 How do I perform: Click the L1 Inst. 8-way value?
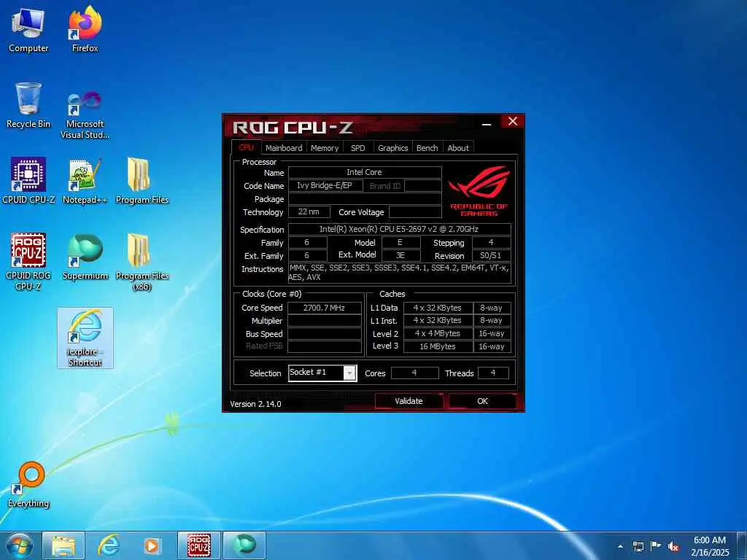pyautogui.click(x=492, y=321)
